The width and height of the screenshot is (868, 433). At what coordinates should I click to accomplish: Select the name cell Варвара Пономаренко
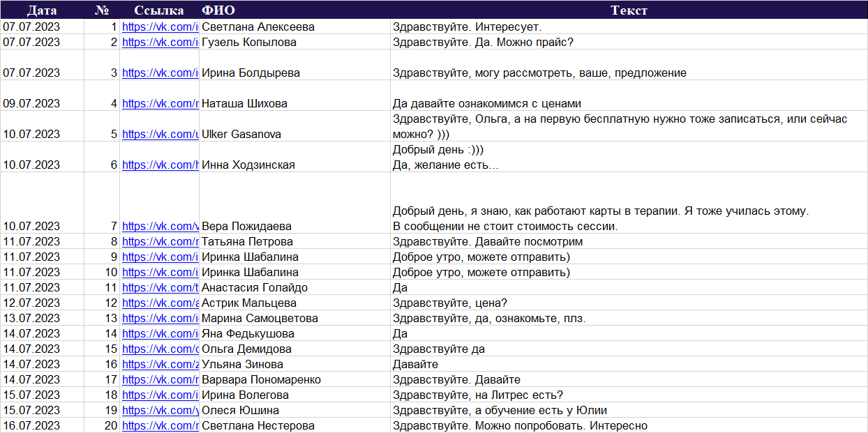(x=294, y=379)
